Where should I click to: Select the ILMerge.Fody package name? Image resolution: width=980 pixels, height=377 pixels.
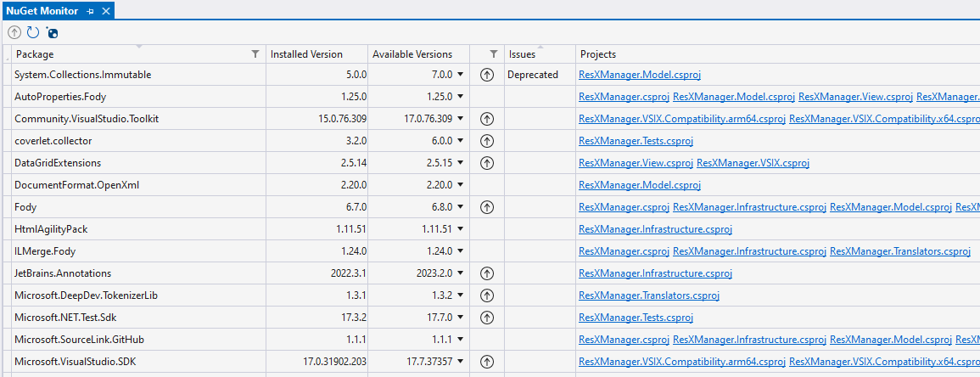(45, 251)
